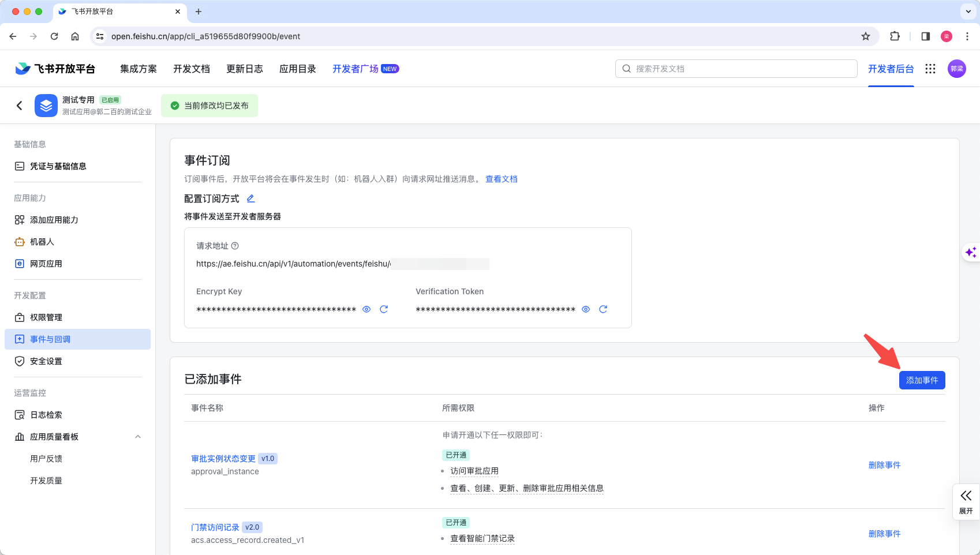The height and width of the screenshot is (555, 980).
Task: Click the help icon beside 请求地址
Action: (235, 246)
